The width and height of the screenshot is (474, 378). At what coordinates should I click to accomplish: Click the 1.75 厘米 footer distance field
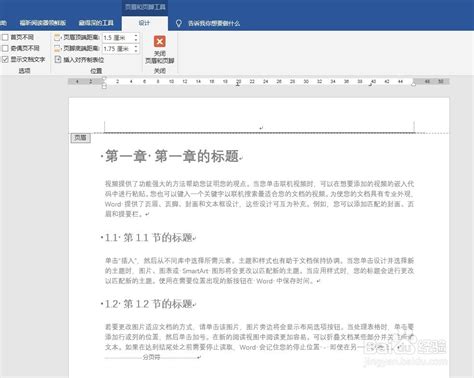pos(117,49)
